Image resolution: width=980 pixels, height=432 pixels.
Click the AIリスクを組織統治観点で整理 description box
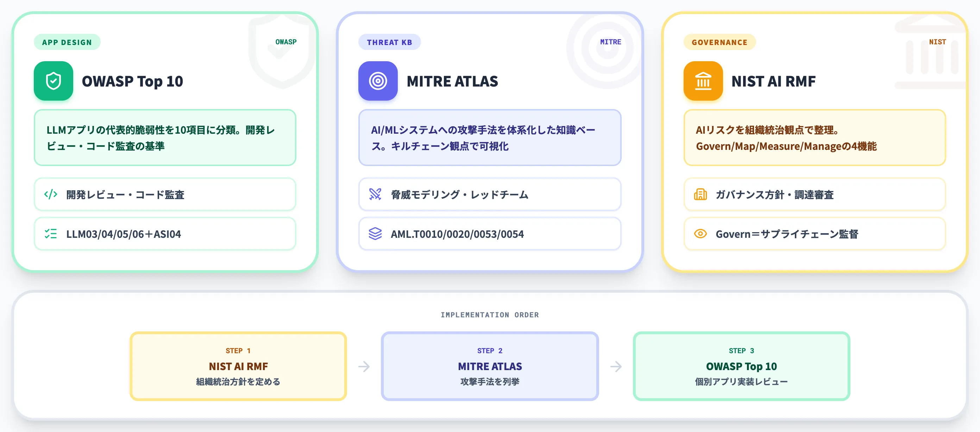815,138
